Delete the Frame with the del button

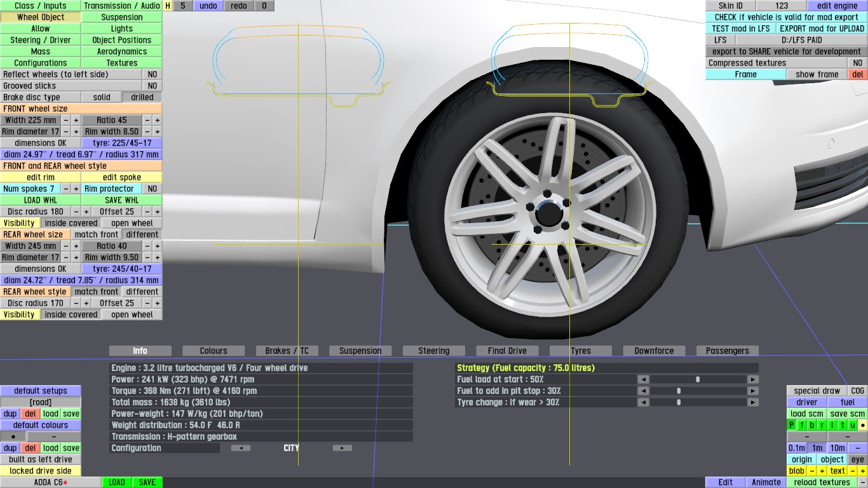[x=858, y=74]
